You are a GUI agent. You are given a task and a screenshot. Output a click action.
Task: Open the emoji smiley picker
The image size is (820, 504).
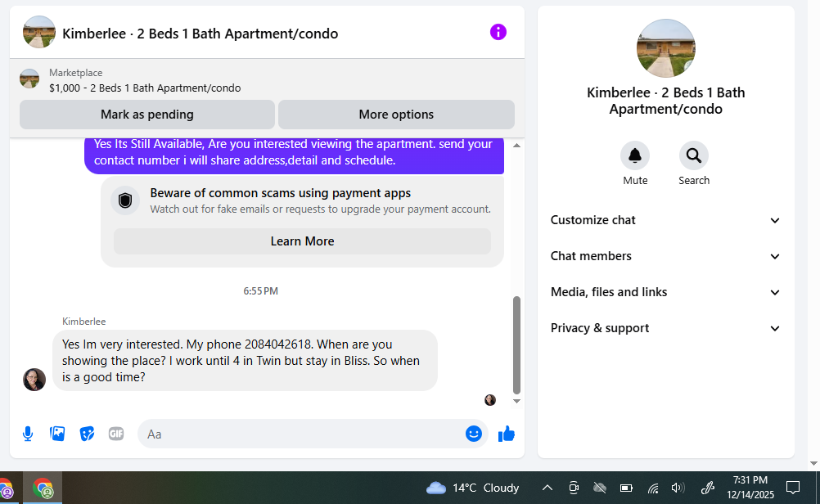click(x=473, y=434)
